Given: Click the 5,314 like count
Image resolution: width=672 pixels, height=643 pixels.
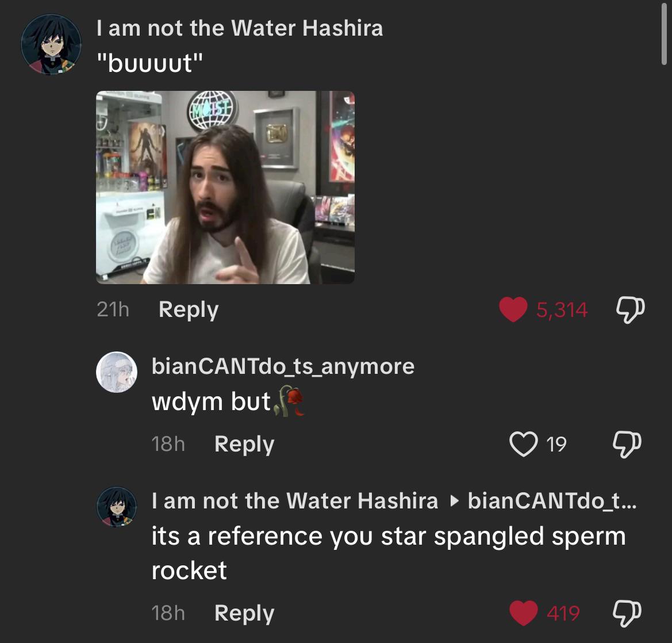Looking at the screenshot, I should click(562, 311).
